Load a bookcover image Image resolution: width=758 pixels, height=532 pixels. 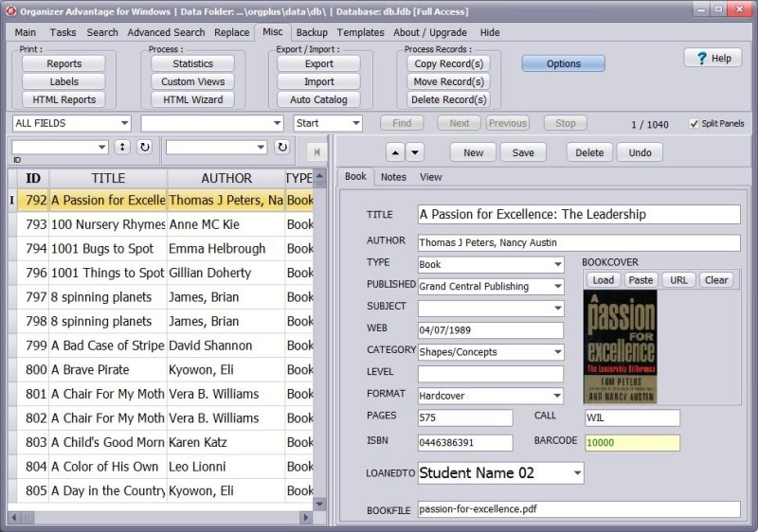(x=603, y=280)
